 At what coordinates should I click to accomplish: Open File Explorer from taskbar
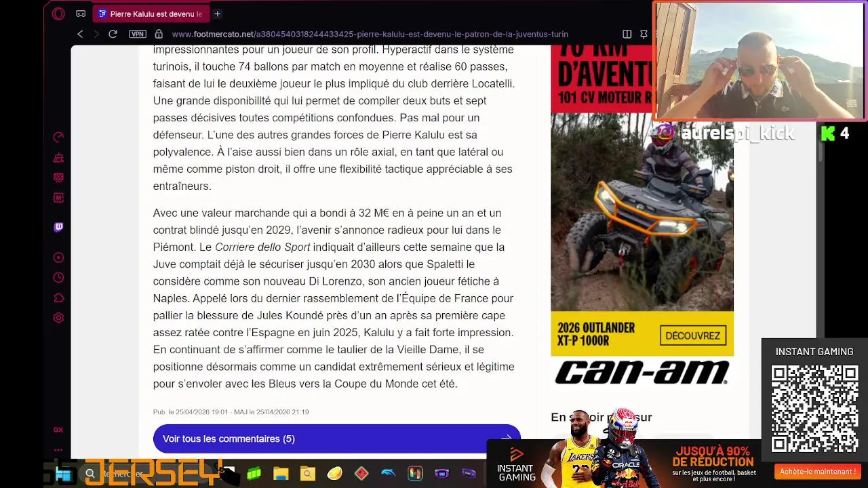(x=281, y=474)
